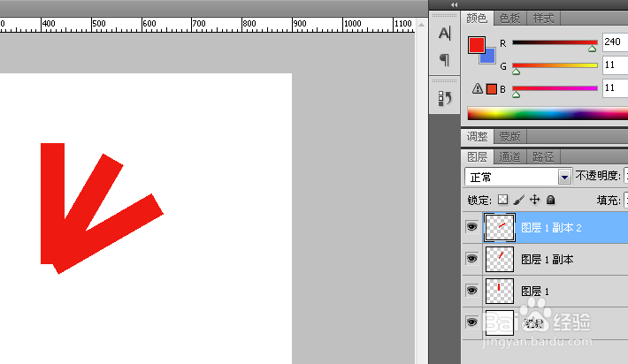Viewport: 628px width, 364px height.
Task: Switch to the 颜色 tab
Action: [477, 18]
